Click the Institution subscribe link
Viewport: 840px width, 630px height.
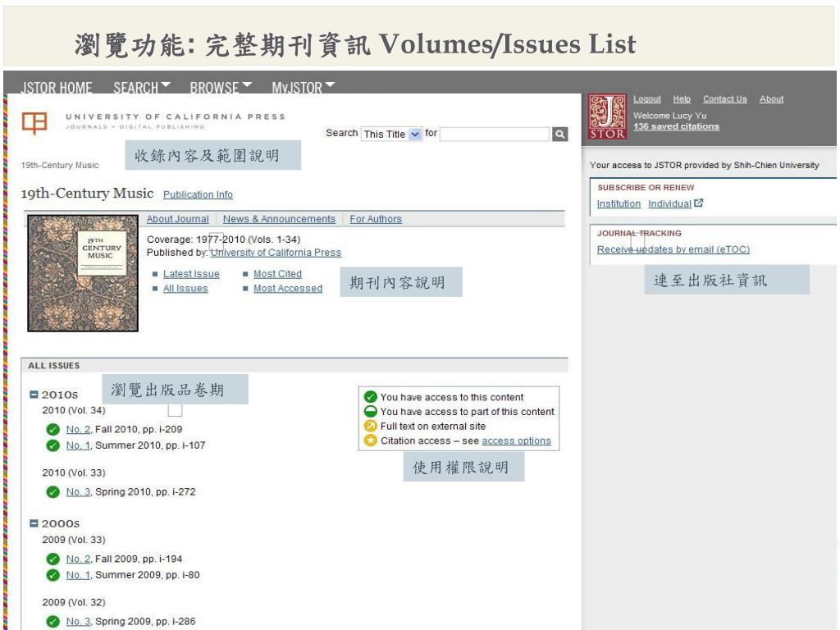click(x=619, y=203)
